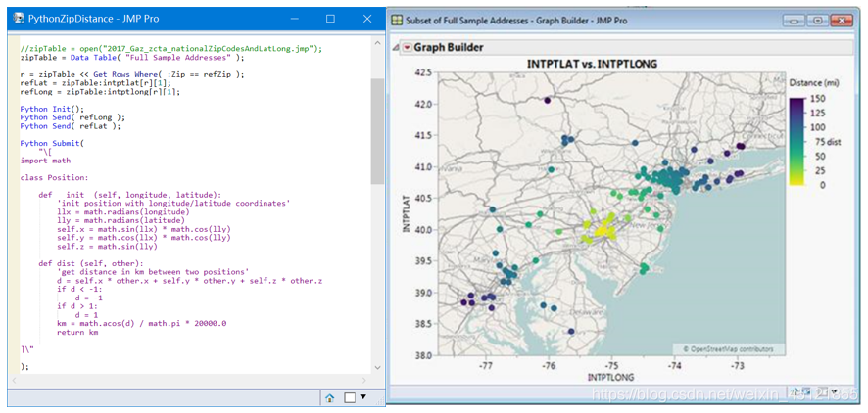Click the script editor vertical scrollbar thumb
Screen dimensions: 868x413
click(x=377, y=131)
